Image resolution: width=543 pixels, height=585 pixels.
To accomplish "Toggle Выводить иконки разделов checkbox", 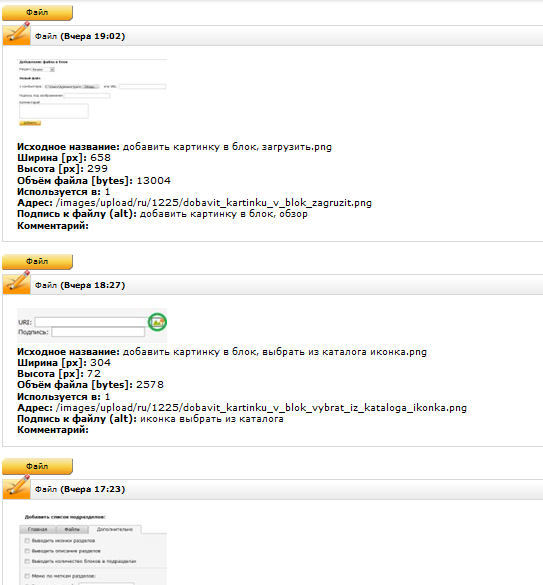I will click(27, 540).
